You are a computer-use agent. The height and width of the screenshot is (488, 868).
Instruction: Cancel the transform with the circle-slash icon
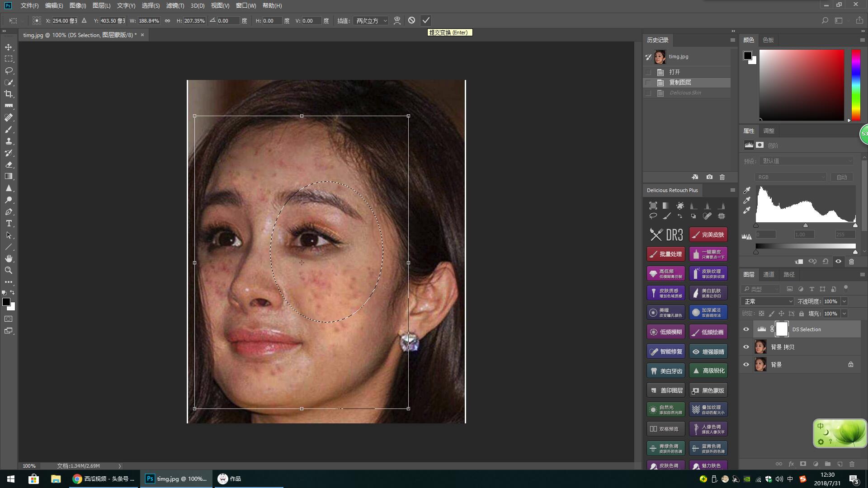[x=411, y=20]
